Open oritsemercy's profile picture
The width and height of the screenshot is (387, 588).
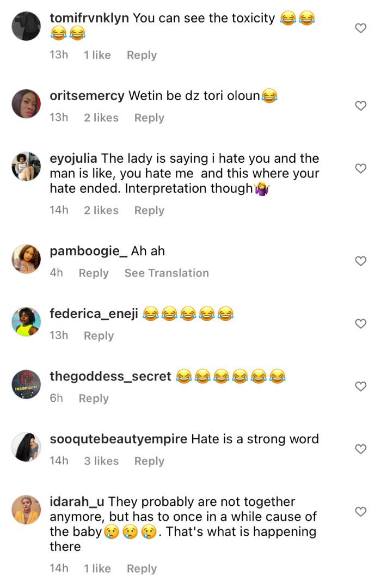pos(26,103)
